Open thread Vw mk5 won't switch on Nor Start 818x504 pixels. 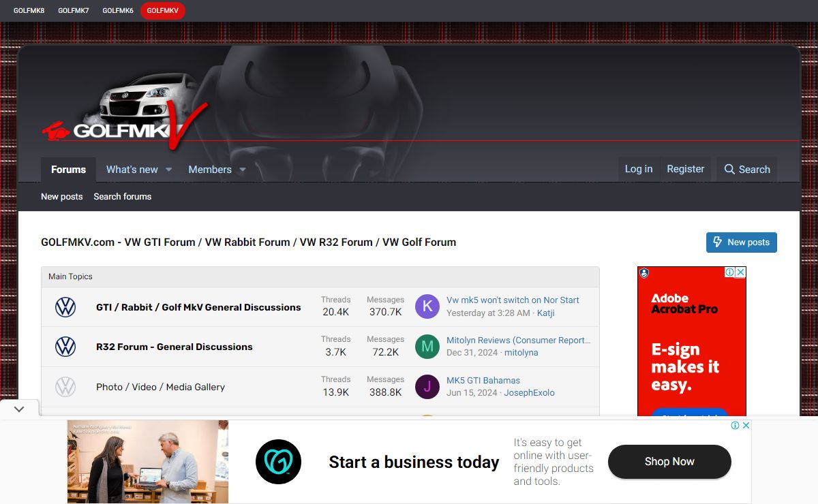click(513, 300)
